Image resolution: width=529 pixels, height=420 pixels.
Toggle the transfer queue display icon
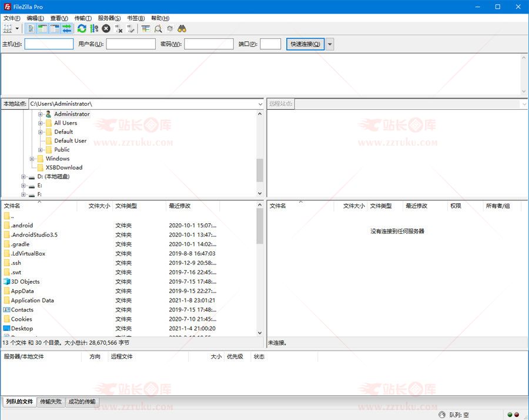[67, 28]
